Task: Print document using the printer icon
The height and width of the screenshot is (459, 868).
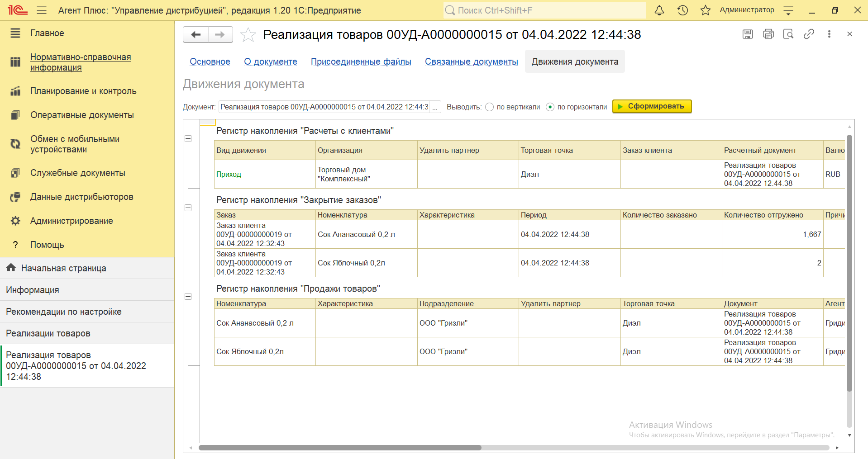Action: pos(768,34)
